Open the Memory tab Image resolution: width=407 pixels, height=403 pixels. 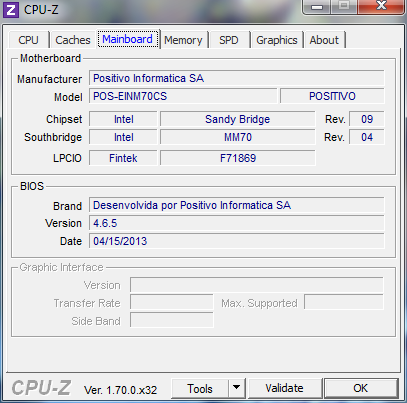pyautogui.click(x=183, y=40)
